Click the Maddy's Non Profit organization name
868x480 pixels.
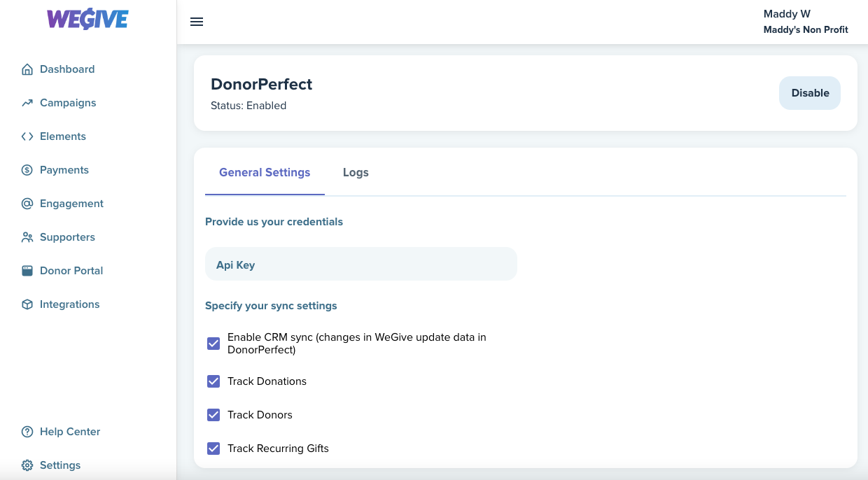pyautogui.click(x=806, y=30)
